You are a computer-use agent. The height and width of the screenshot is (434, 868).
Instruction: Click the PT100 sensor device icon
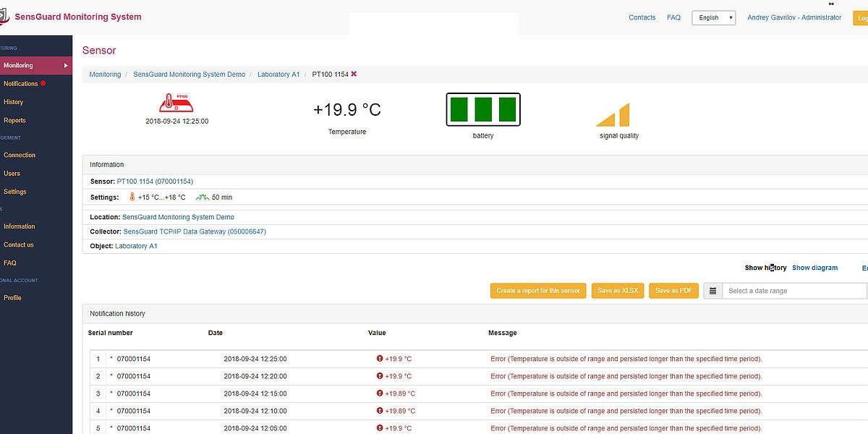point(176,103)
